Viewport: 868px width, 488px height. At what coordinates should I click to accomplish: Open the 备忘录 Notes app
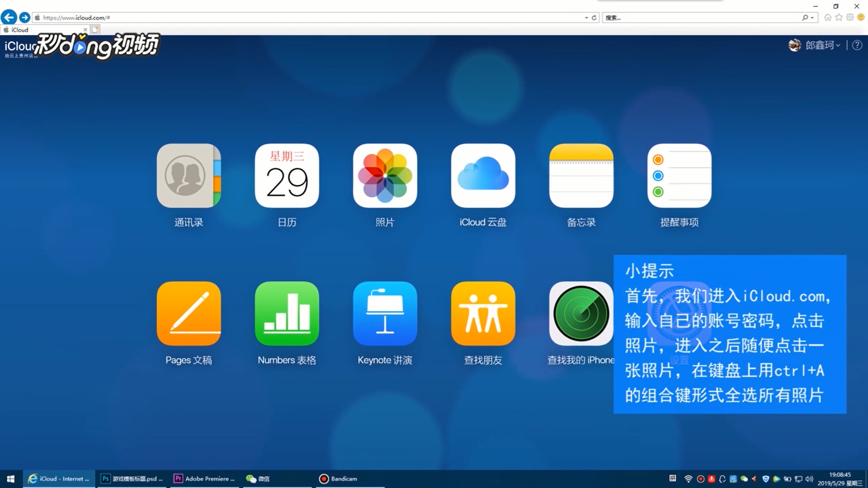(x=581, y=176)
